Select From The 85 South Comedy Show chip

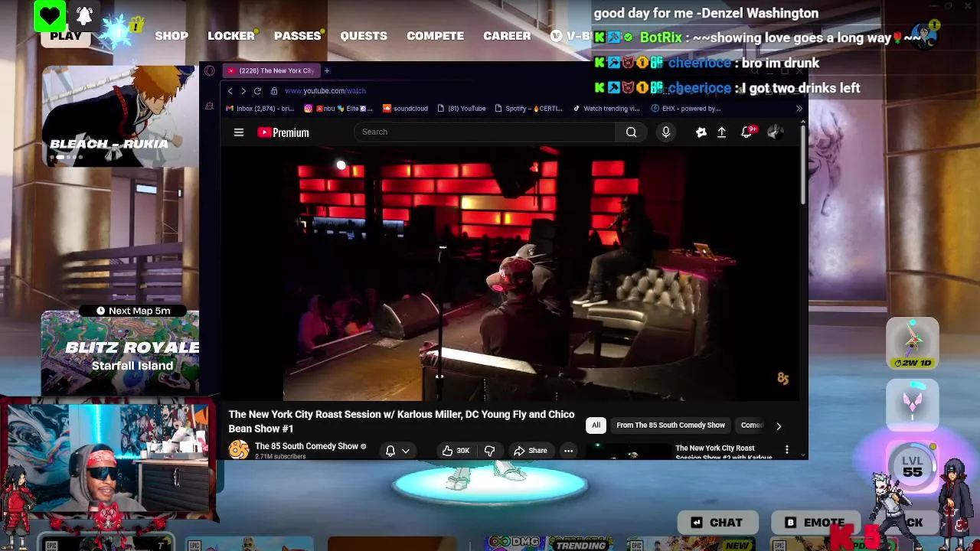671,425
